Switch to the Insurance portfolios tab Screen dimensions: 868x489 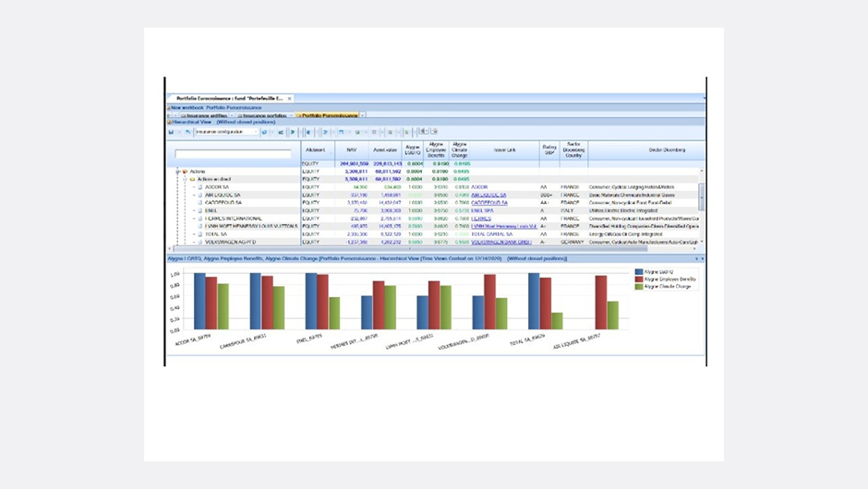click(264, 115)
